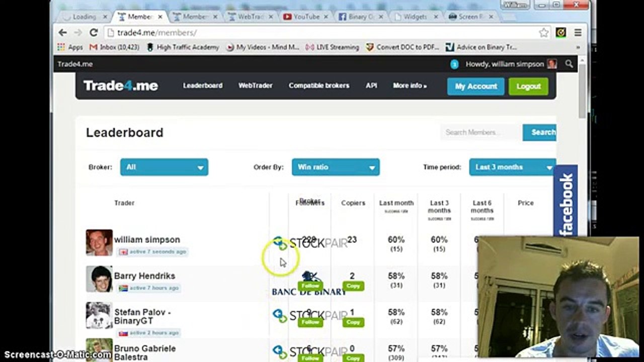Open the Stefan Palov - BinaryGT trader link
644x362 pixels.
142,316
